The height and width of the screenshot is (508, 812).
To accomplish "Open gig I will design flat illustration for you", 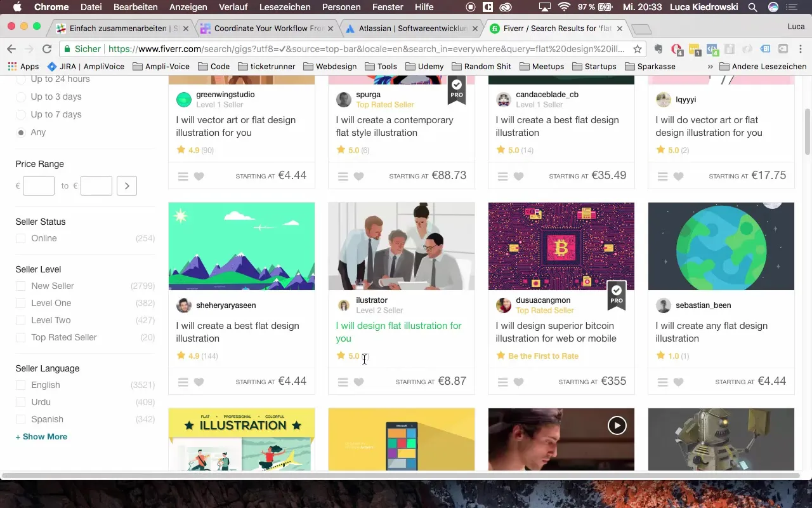I will (398, 332).
